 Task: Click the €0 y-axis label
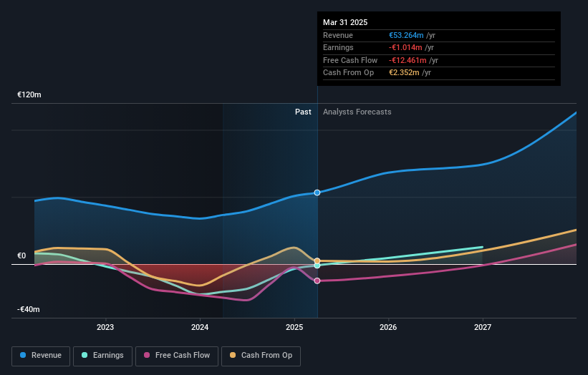click(21, 256)
